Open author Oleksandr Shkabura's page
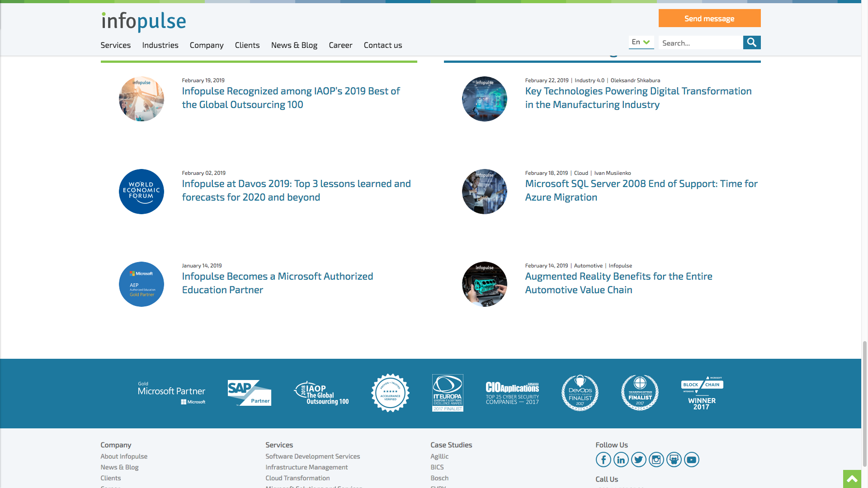Viewport: 868px width, 488px height. coord(635,80)
